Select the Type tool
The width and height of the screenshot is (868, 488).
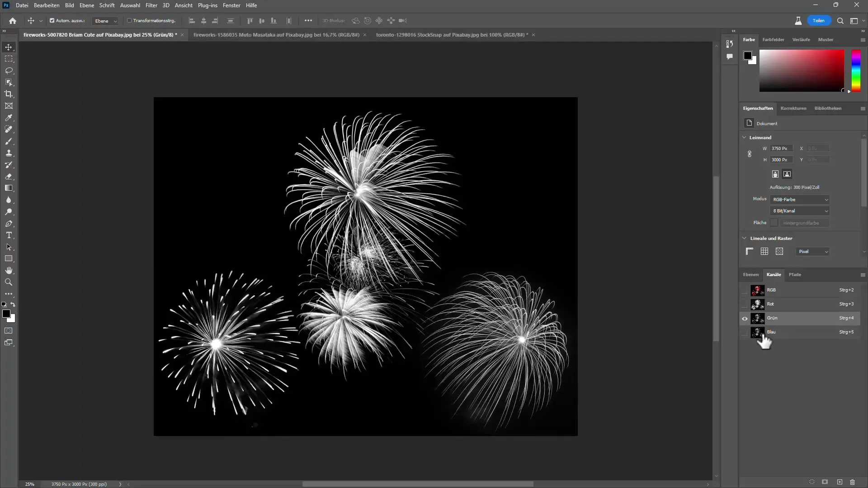point(9,235)
